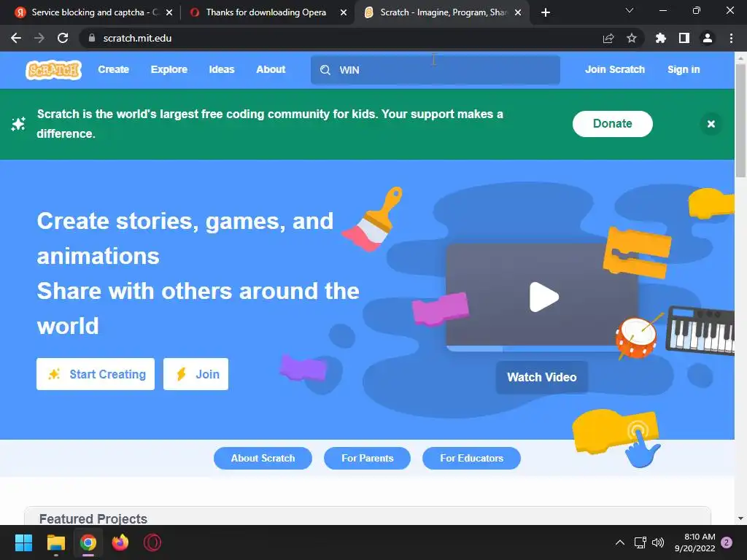Show hidden system tray icons
Viewport: 747px width, 560px height.
[620, 542]
